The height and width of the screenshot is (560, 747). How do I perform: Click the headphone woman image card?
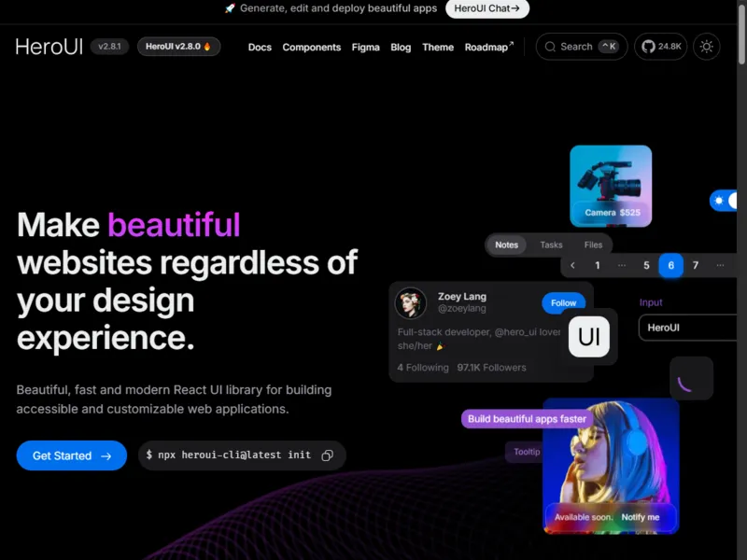pos(612,466)
